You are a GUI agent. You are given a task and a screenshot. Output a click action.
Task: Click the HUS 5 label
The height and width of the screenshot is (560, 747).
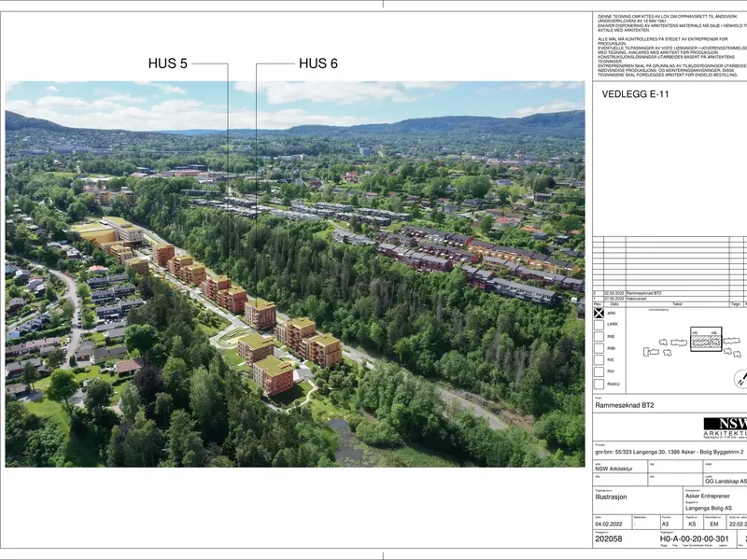[168, 63]
